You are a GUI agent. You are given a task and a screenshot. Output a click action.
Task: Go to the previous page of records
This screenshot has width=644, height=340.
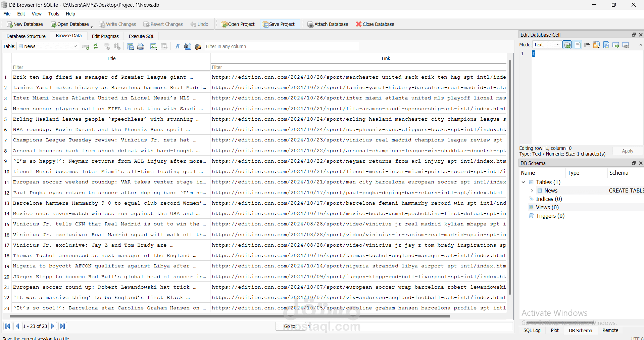tap(18, 326)
